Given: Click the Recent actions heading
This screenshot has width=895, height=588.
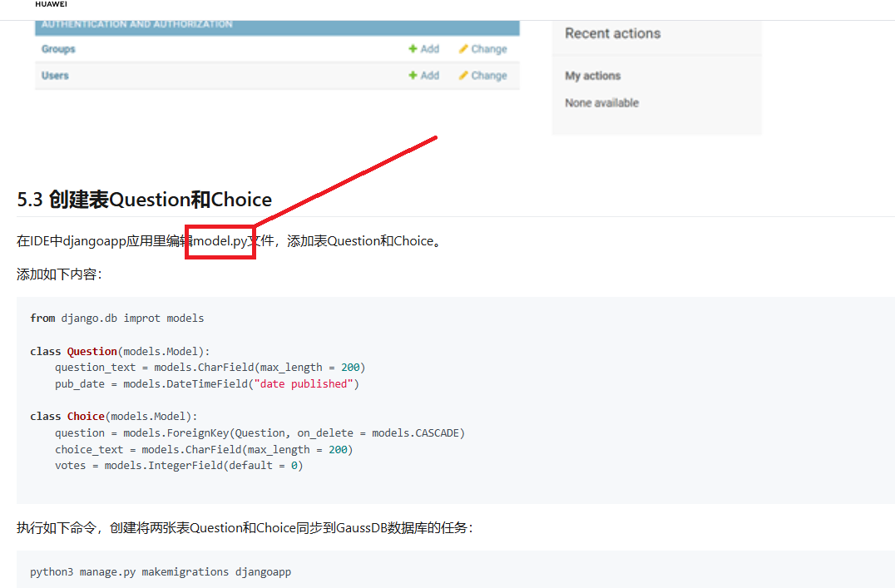Looking at the screenshot, I should (x=612, y=33).
